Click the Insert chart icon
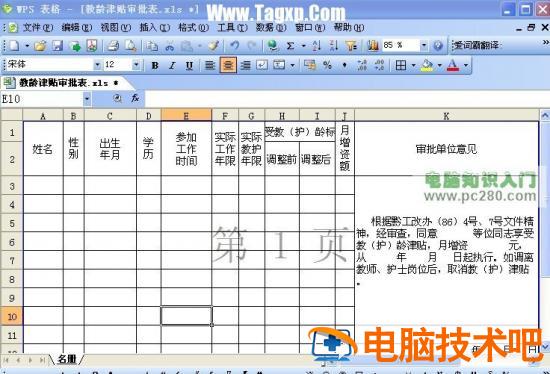550x374 pixels. point(373,46)
